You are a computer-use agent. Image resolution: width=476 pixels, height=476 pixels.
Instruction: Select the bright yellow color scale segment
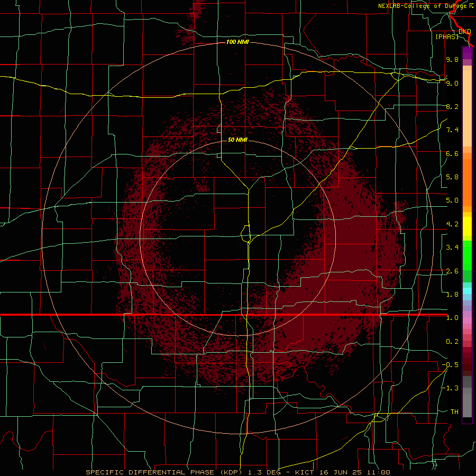point(467,226)
